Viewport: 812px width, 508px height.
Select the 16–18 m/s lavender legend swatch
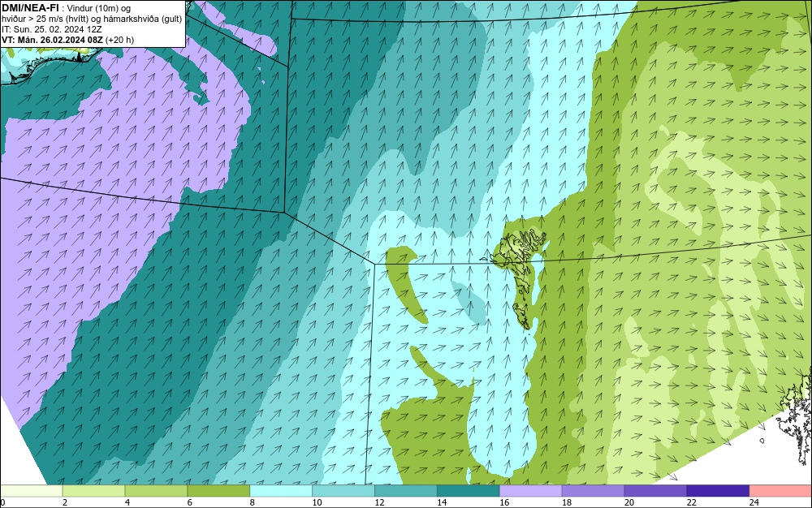pos(531,491)
